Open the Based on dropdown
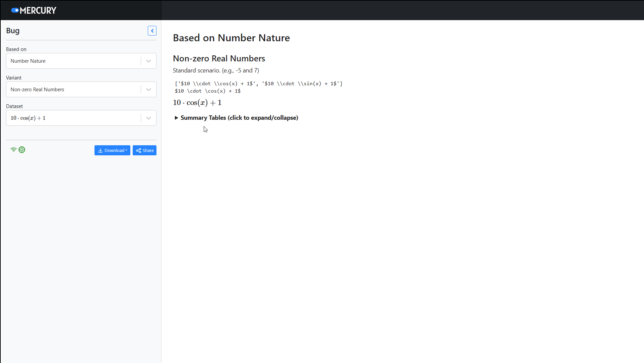 click(x=148, y=61)
